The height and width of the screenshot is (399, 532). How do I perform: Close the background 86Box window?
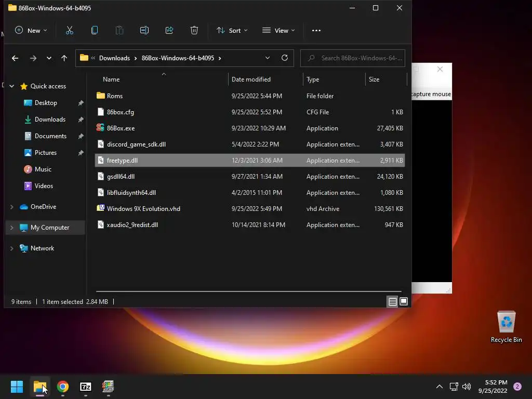tap(440, 69)
